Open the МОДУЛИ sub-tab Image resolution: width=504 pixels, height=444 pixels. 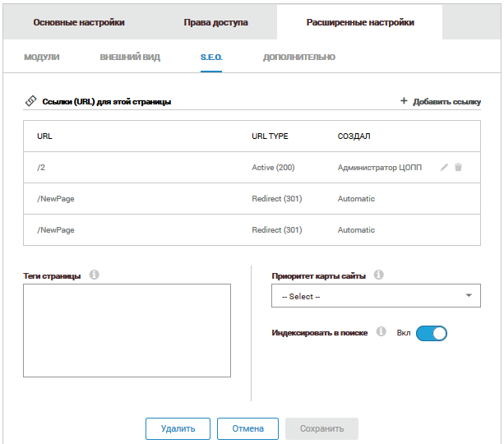[42, 58]
